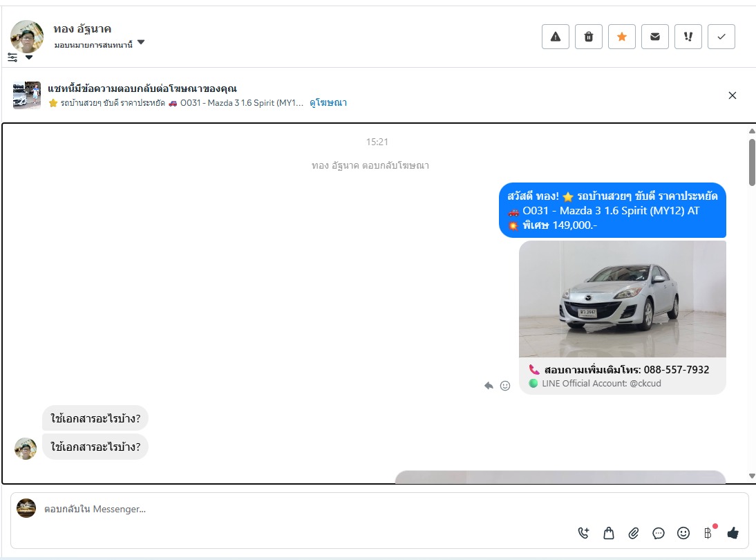Click the first ใช้เอกสารอะไรบ้าง? message bubble
Viewport: 756px width, 560px height.
click(95, 418)
